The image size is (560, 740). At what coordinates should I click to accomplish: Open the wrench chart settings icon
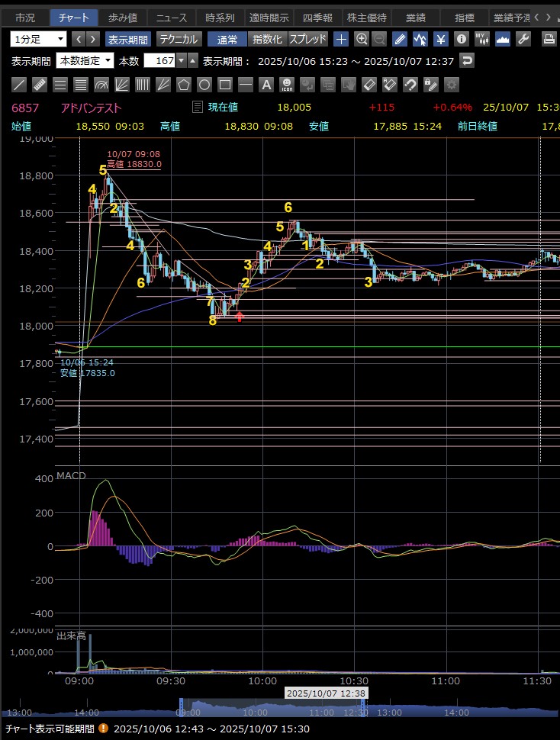point(523,39)
